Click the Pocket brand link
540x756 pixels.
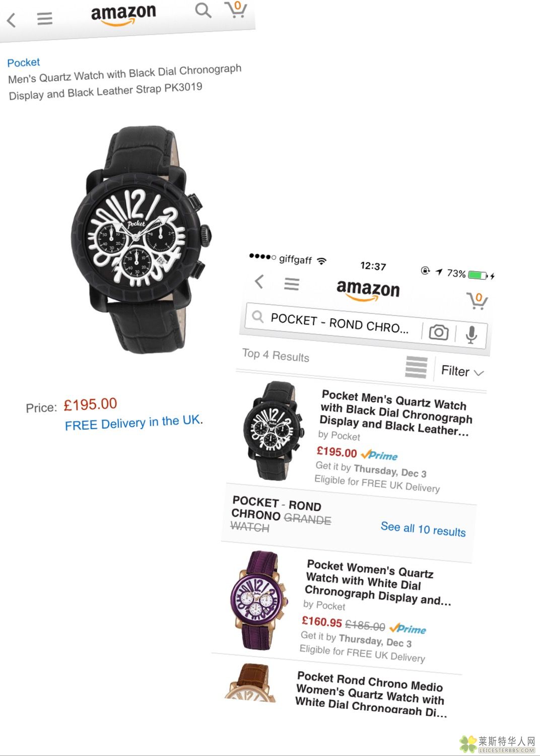coord(24,62)
